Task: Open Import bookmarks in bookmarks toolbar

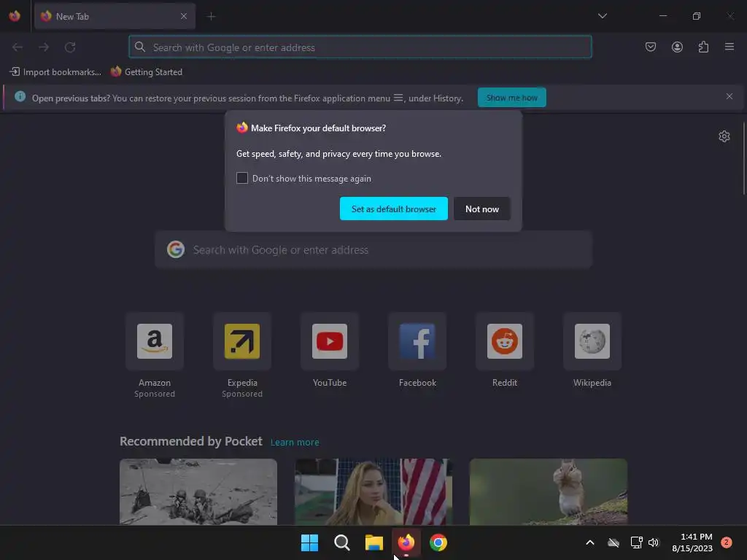Action: coord(55,72)
